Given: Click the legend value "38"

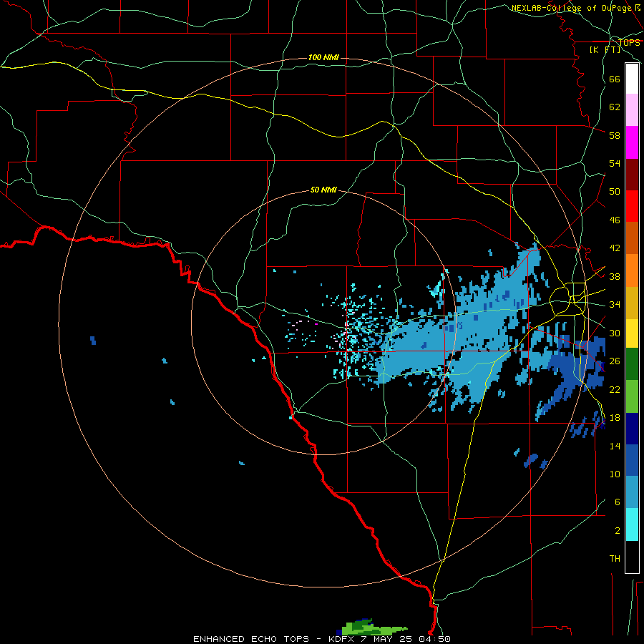Looking at the screenshot, I should pos(615,276).
